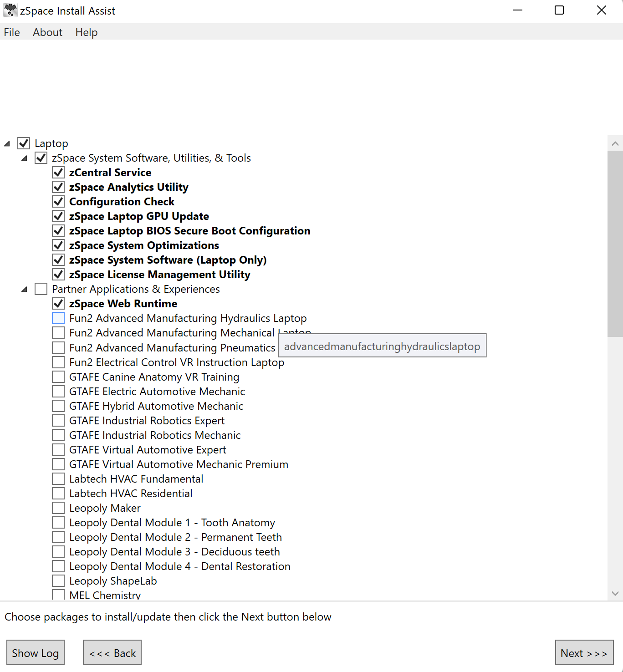This screenshot has width=623, height=672.
Task: Disable the zSpace Analytics Utility checkbox
Action: tap(58, 187)
